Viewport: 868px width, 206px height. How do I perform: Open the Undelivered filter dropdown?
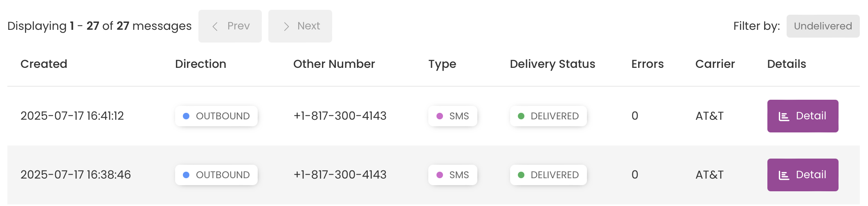point(823,26)
